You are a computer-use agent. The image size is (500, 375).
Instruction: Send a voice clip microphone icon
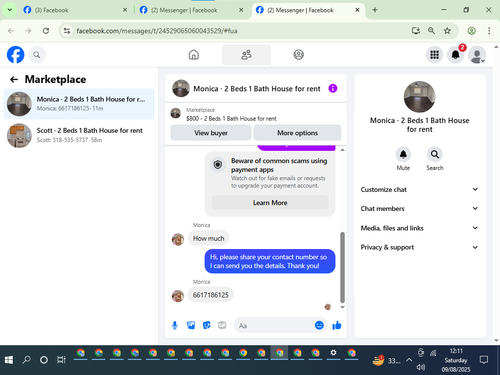tap(175, 325)
